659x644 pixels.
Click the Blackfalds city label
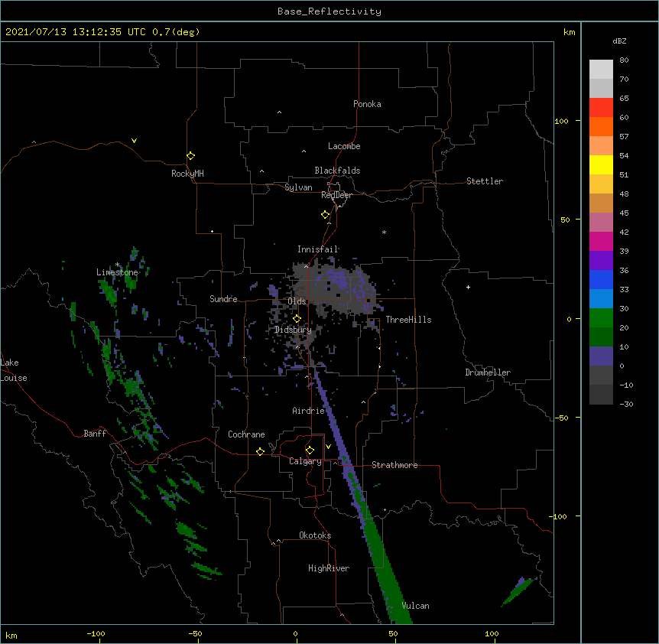coord(337,171)
